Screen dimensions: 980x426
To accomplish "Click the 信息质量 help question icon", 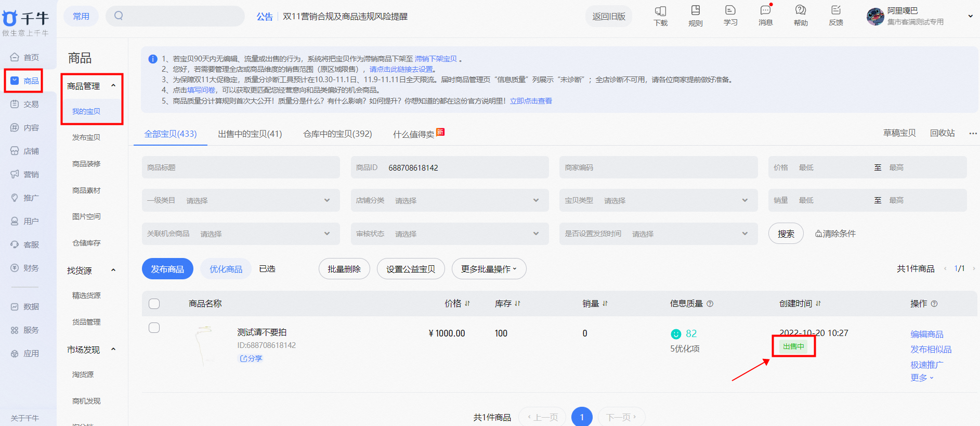I will pos(710,304).
